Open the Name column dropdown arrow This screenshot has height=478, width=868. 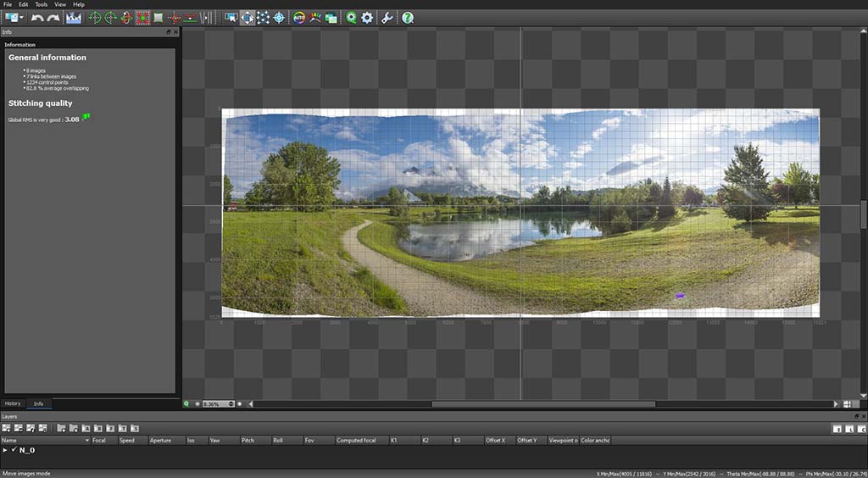pyautogui.click(x=86, y=441)
